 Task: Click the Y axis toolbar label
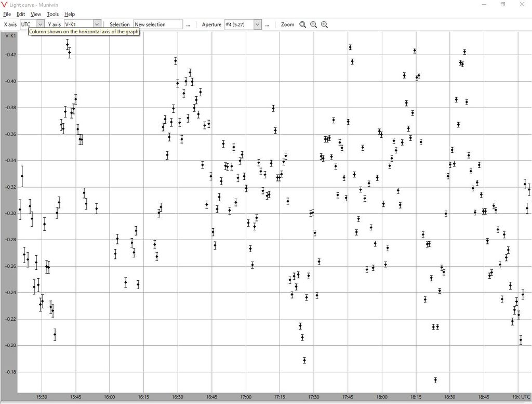pyautogui.click(x=54, y=24)
